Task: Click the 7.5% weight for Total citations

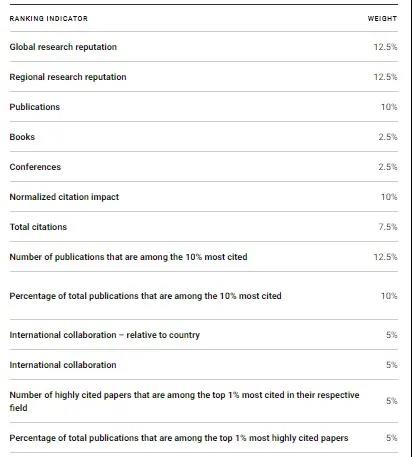Action: 388,227
